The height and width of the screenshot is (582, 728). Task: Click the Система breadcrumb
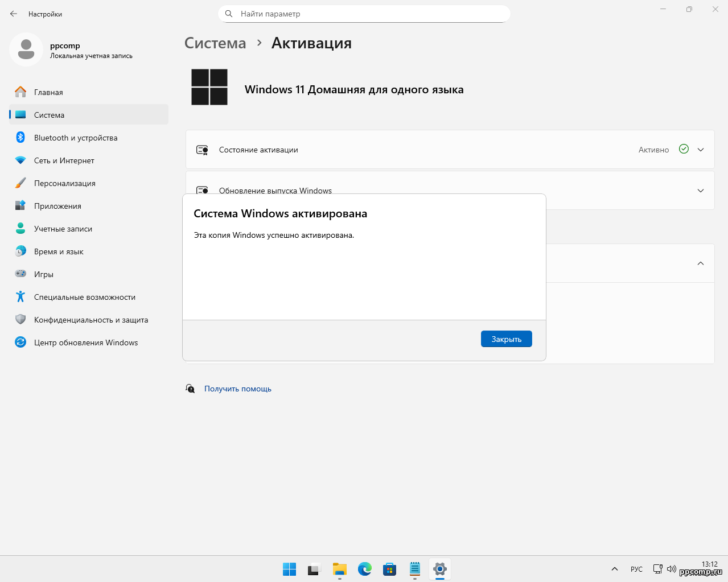coord(215,43)
